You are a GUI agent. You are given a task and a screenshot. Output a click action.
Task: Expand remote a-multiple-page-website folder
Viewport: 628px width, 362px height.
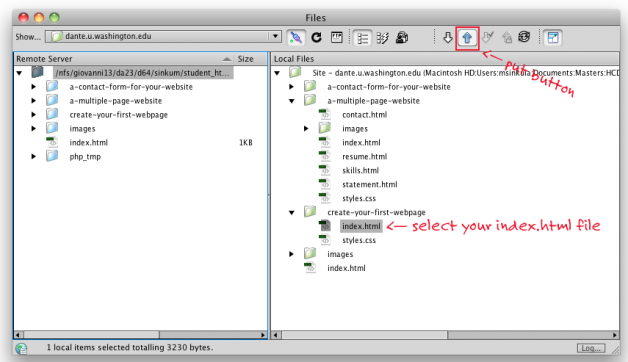coord(34,101)
